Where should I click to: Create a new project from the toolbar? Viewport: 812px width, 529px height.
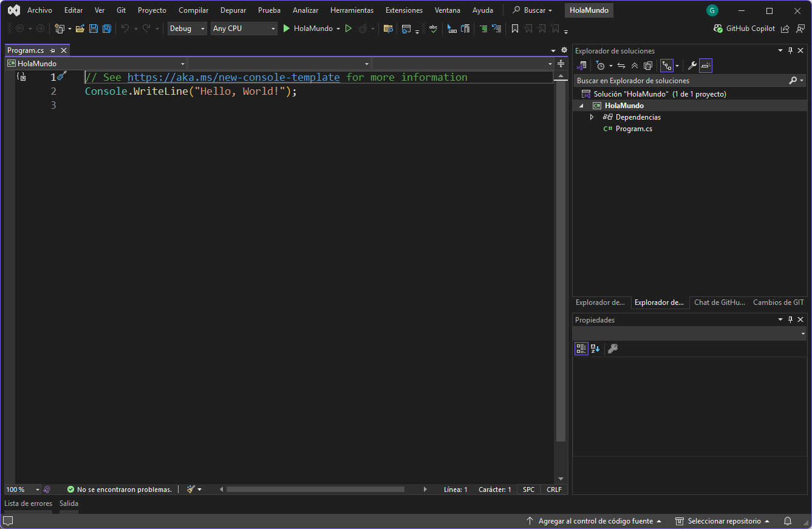coord(60,29)
